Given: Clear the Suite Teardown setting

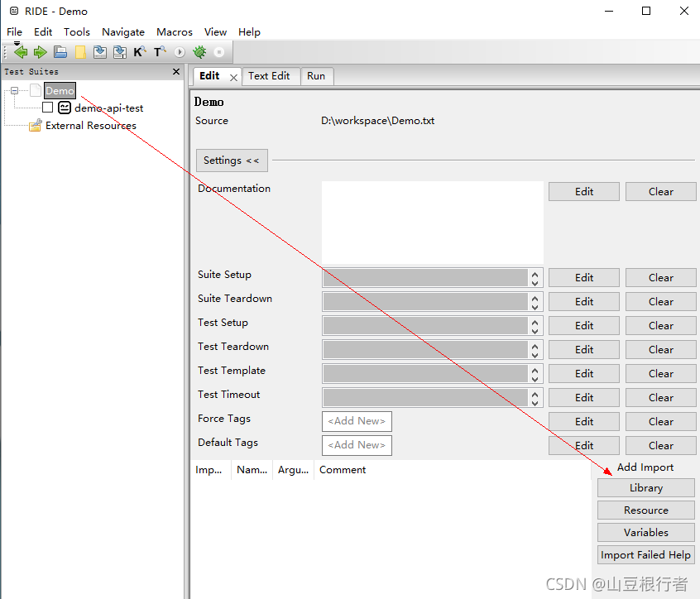Looking at the screenshot, I should [661, 302].
